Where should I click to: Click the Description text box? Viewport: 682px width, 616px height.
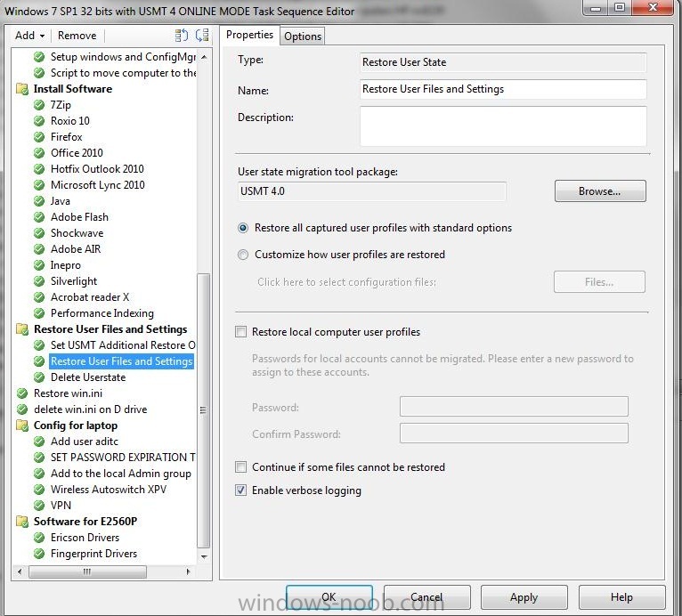pos(503,126)
